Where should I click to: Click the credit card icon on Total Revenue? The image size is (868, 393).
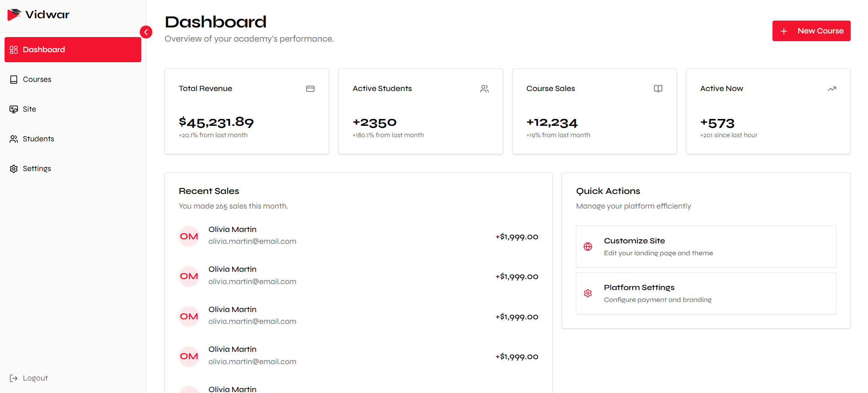tap(310, 89)
